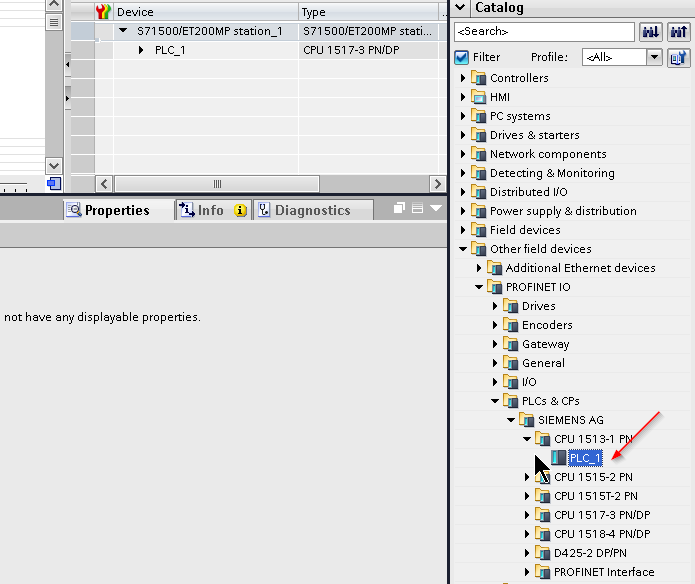
Task: Expand Network components folder
Action: (463, 154)
